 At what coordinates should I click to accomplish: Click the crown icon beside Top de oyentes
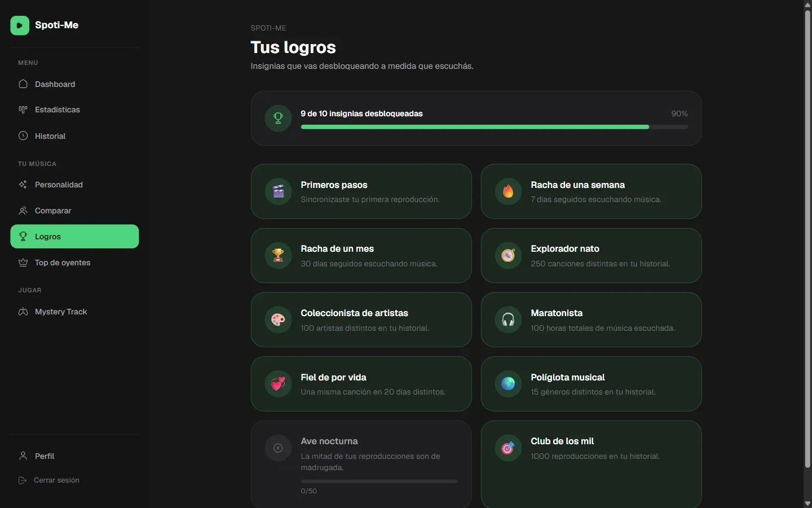23,262
